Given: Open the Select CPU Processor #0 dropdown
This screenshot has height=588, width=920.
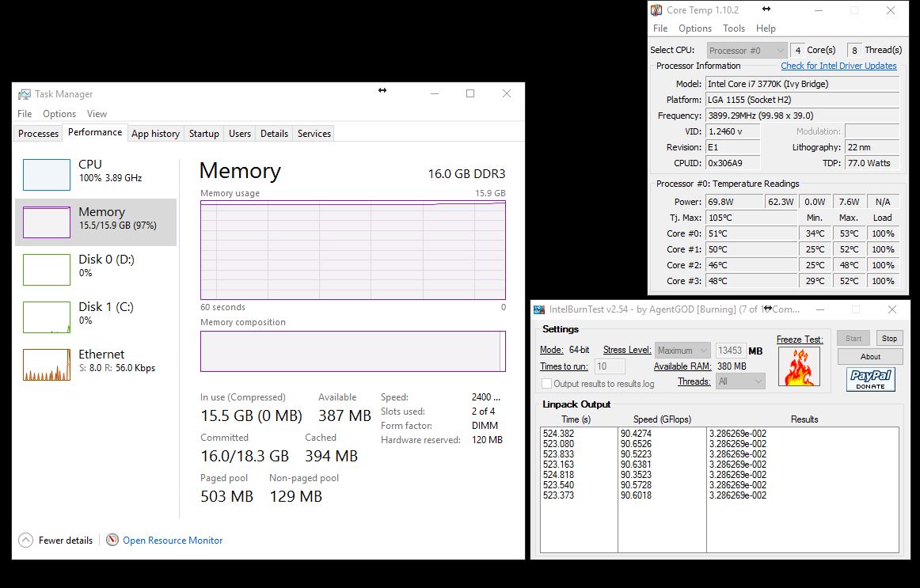Looking at the screenshot, I should tap(747, 51).
